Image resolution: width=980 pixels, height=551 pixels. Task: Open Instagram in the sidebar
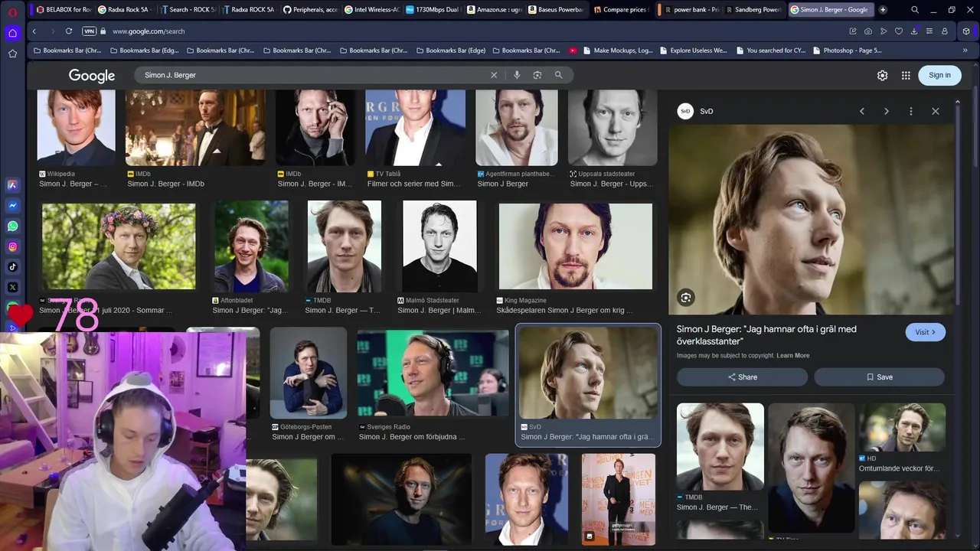pos(12,247)
